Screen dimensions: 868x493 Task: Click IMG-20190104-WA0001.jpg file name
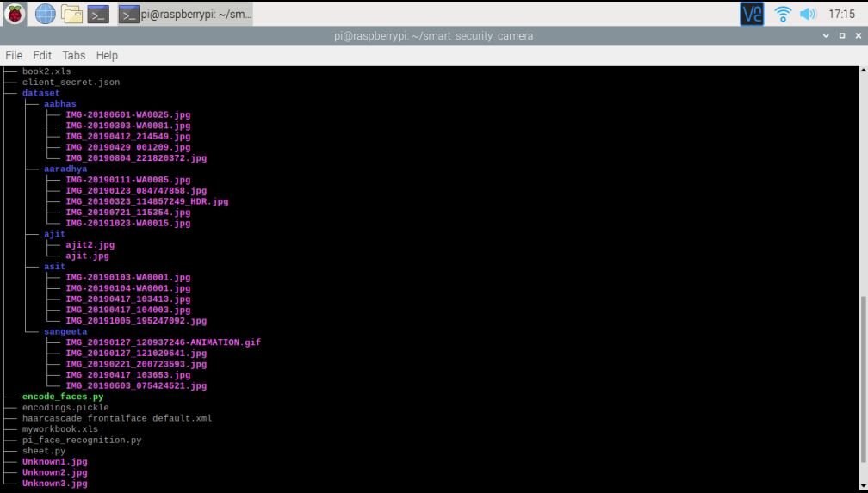pos(127,288)
